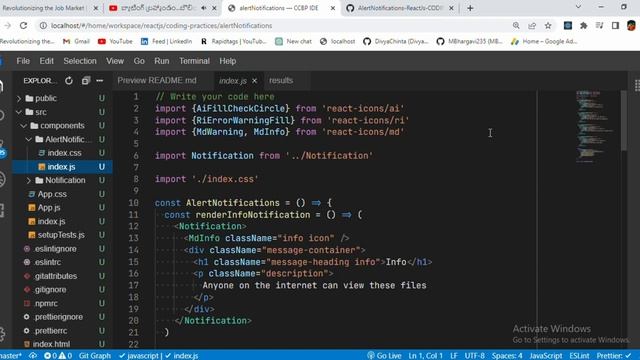Close the index.js editor tab
The width and height of the screenshot is (640, 360).
pos(254,81)
